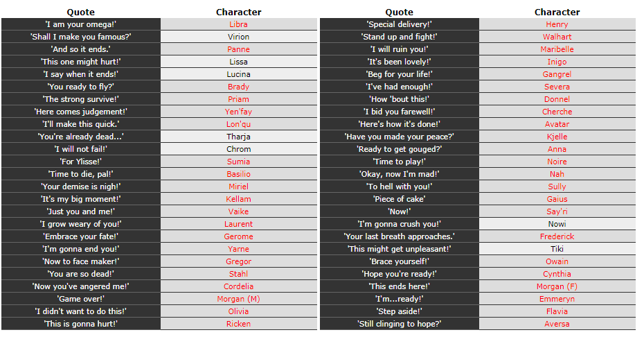The height and width of the screenshot is (346, 644).
Task: Select the 'Special delivery!' quote
Action: (x=400, y=24)
